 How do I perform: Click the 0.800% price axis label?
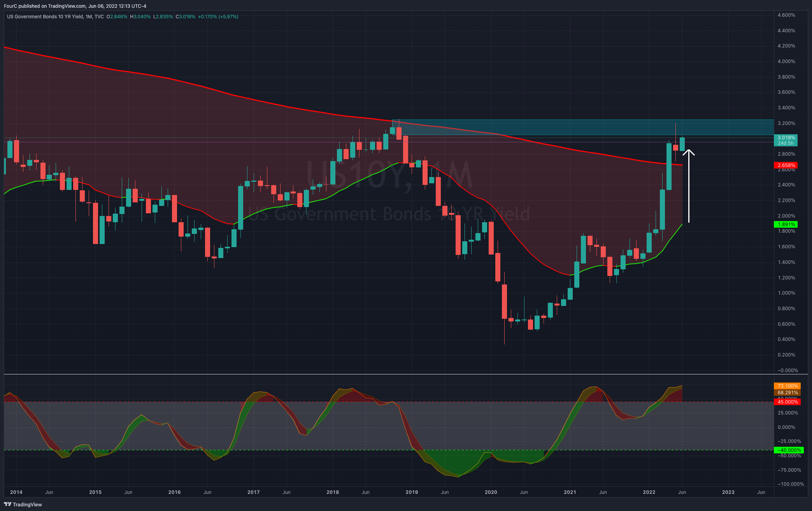coord(786,309)
